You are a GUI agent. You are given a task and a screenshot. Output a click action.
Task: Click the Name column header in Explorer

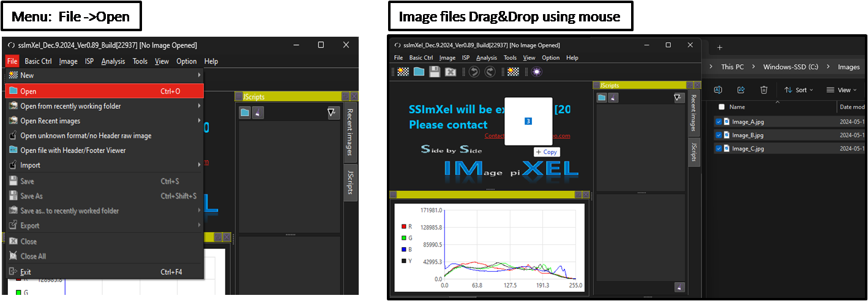click(x=737, y=107)
